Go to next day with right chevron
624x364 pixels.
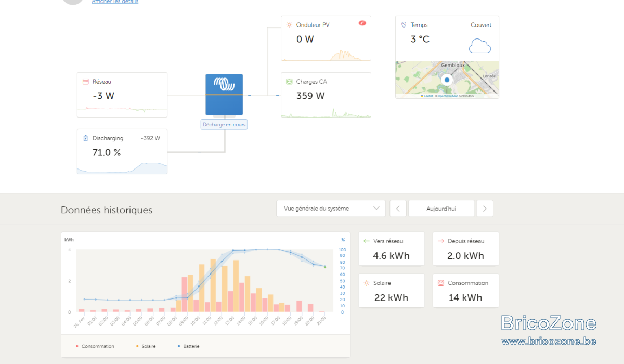(485, 209)
